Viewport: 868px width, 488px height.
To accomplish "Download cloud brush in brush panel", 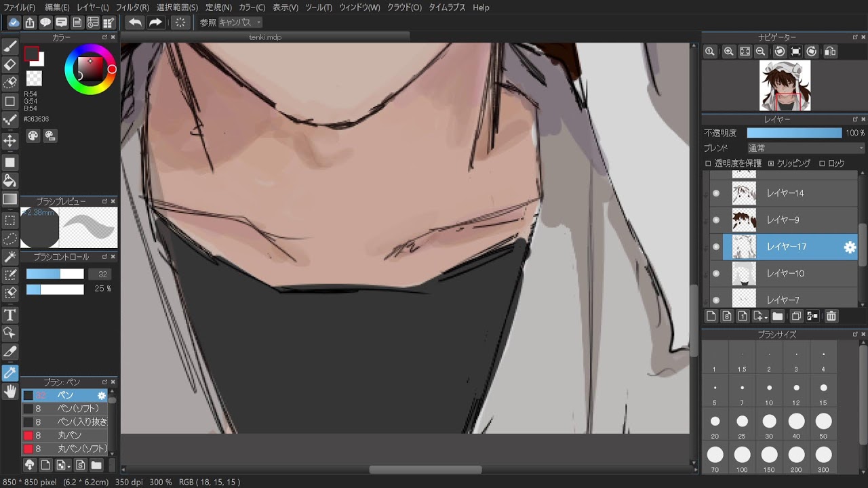I will 29,465.
